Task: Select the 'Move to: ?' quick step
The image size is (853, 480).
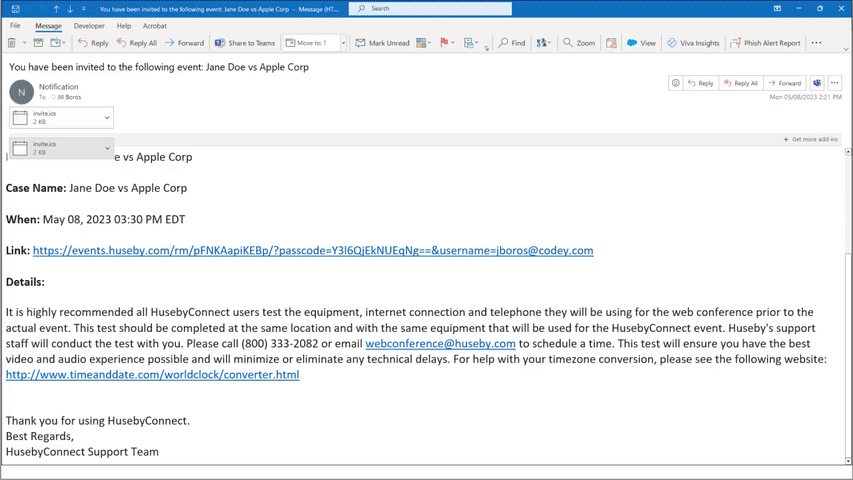Action: tap(311, 42)
